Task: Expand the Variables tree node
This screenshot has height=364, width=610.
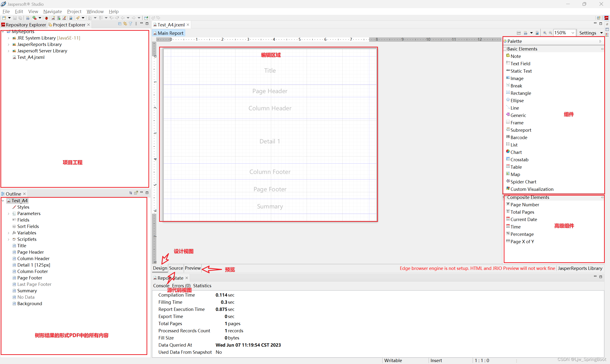Action: [x=8, y=233]
